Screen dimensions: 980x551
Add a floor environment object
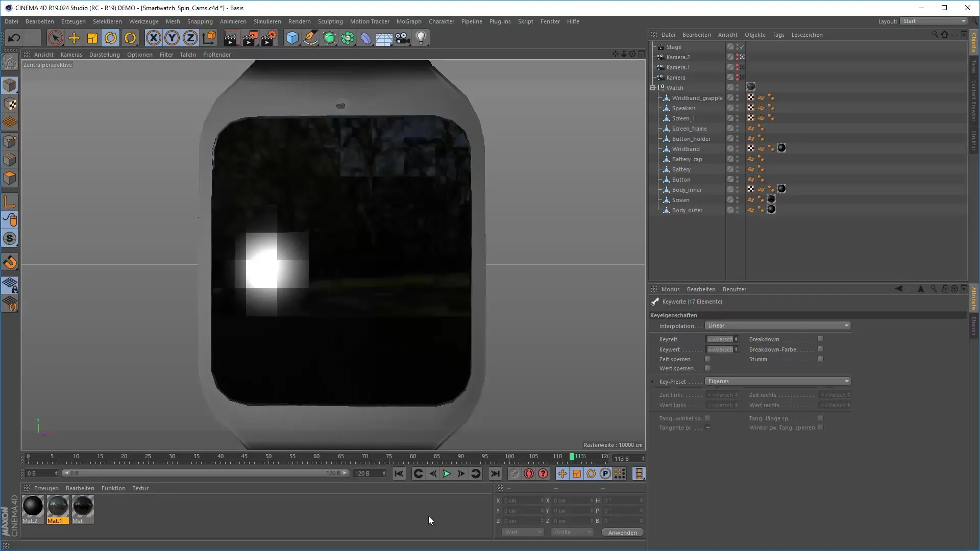click(384, 38)
